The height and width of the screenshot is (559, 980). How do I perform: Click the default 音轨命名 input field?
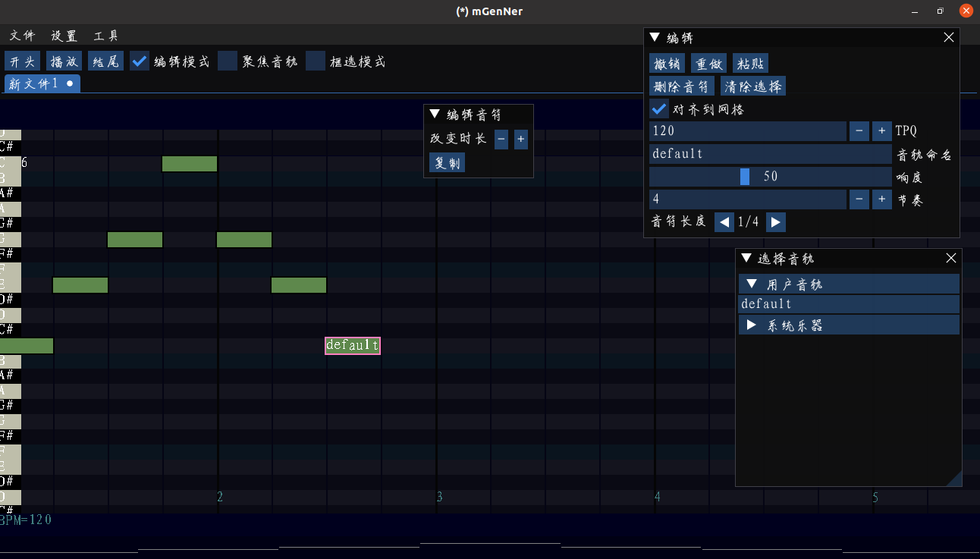769,153
